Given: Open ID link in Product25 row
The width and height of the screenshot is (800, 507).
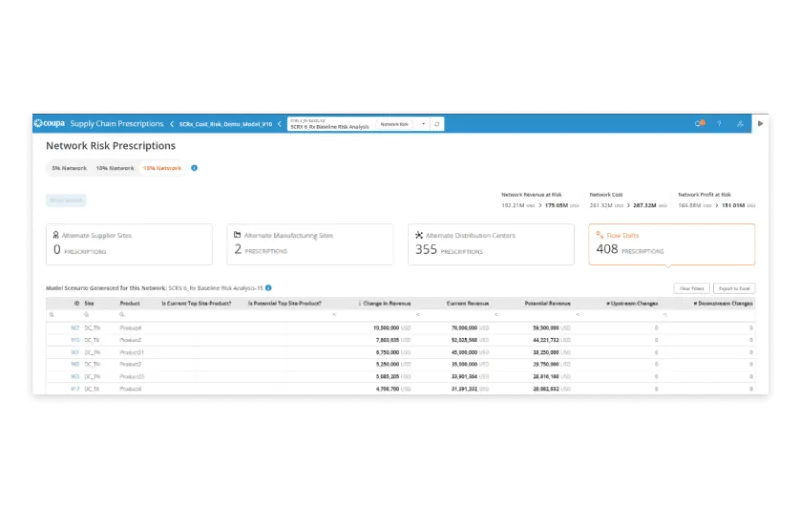Looking at the screenshot, I should tap(76, 376).
